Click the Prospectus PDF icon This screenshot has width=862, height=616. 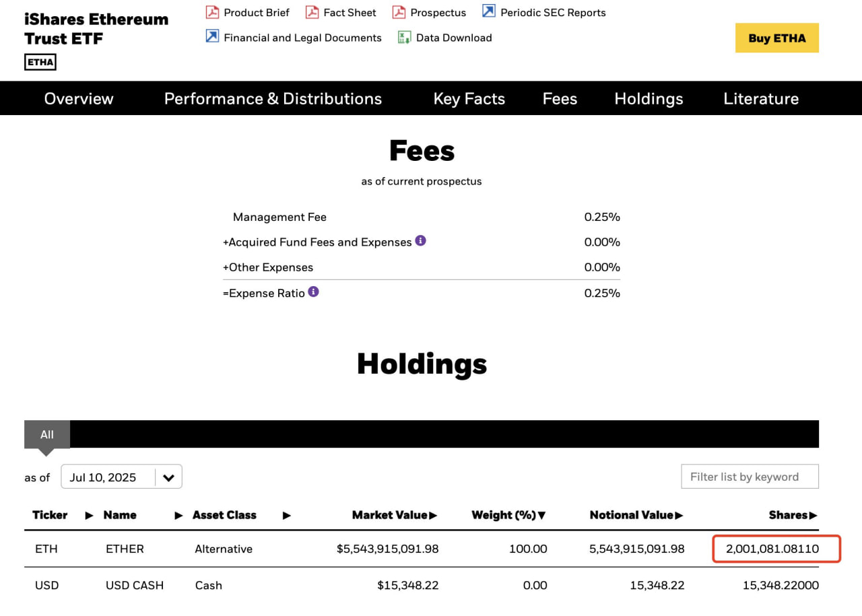[x=399, y=12]
